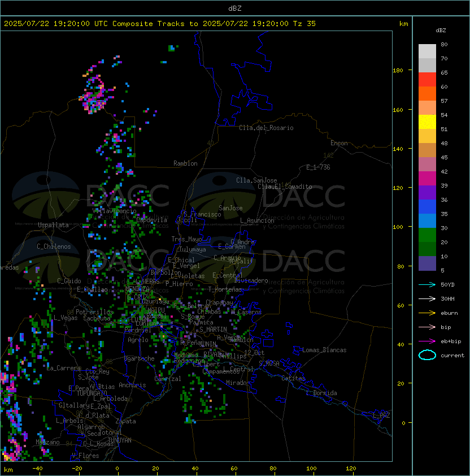Screen dimensions: 470x476
Task: Click the 'TUNUYAN' map label
Action: point(120,440)
